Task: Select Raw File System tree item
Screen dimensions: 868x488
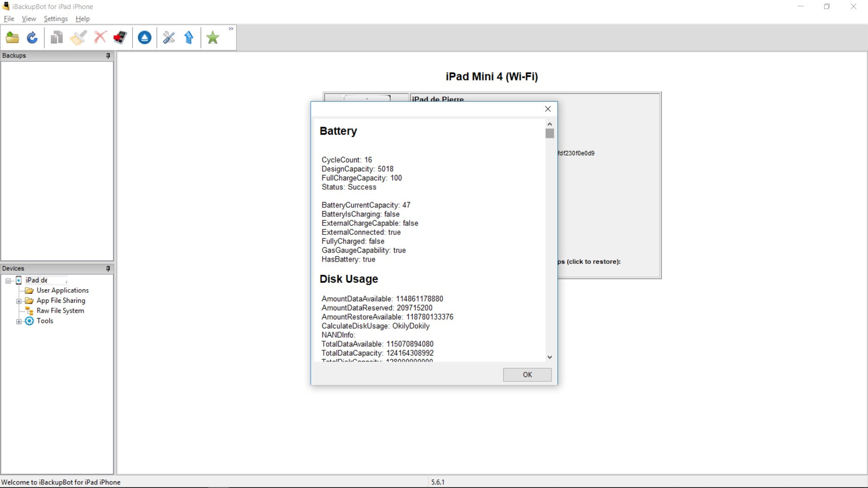Action: (x=60, y=311)
